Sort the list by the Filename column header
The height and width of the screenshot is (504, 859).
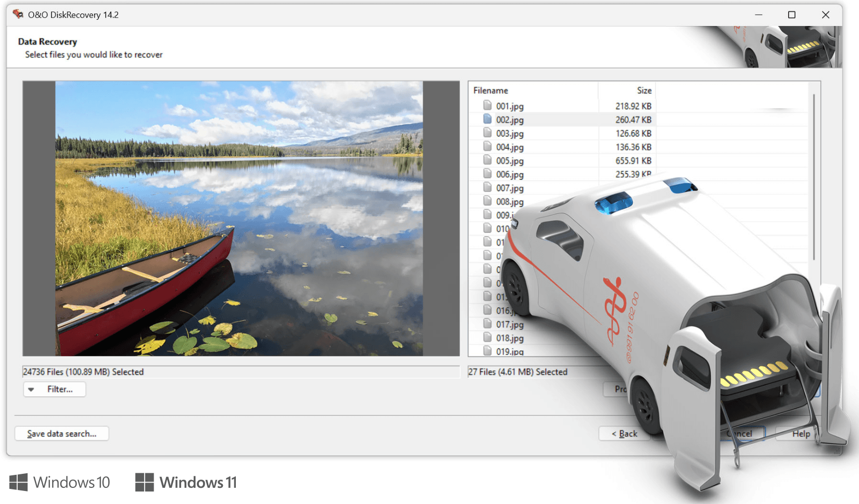490,91
